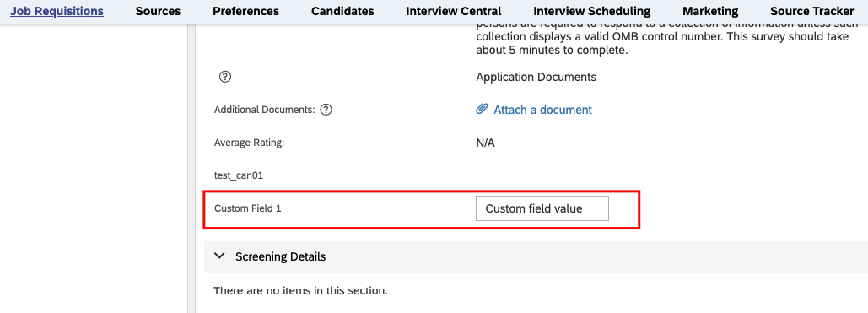Select the Interview Scheduling tab
The height and width of the screenshot is (313, 868).
(592, 11)
